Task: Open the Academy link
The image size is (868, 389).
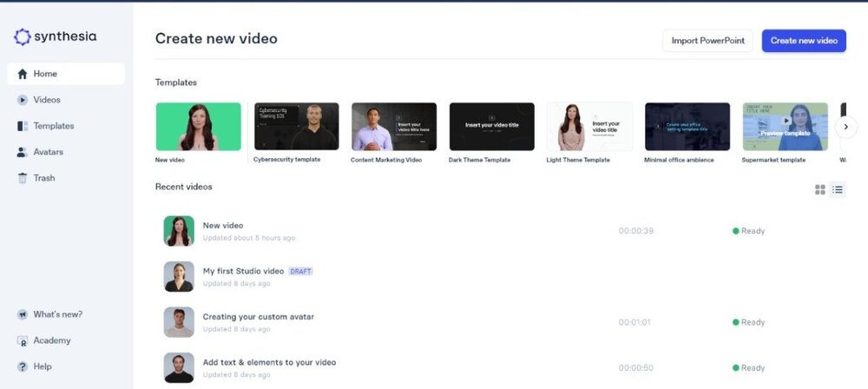Action: [51, 340]
